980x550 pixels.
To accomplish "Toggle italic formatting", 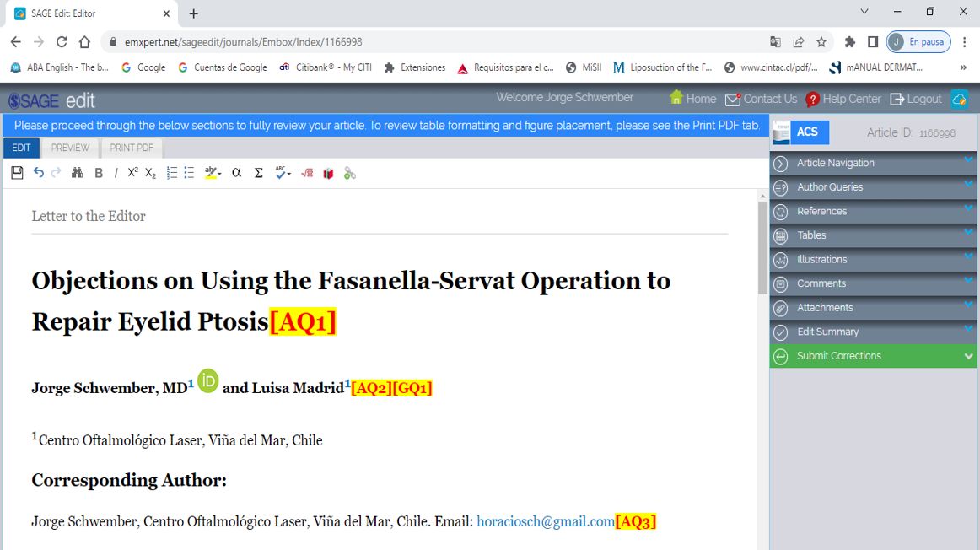I will tap(116, 173).
